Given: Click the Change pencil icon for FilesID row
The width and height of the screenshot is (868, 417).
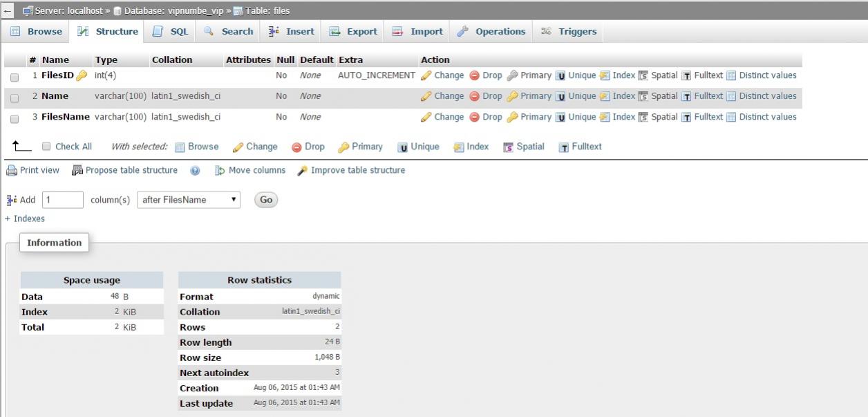Looking at the screenshot, I should [x=426, y=75].
